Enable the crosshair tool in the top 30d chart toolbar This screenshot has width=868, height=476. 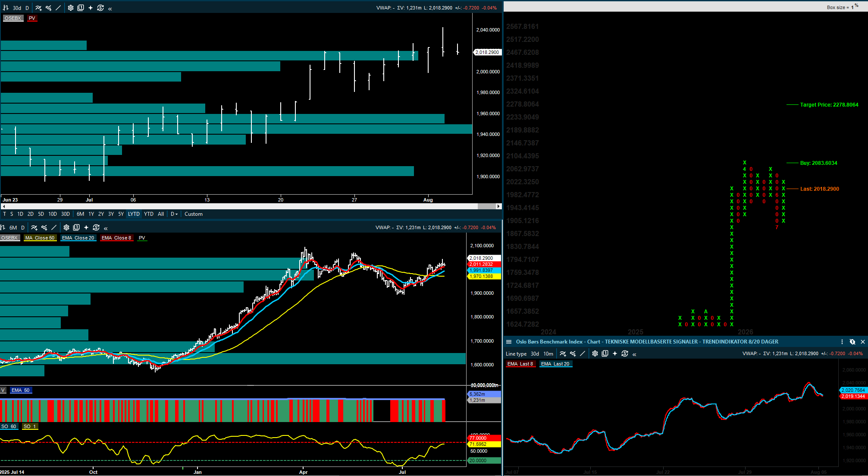point(91,8)
